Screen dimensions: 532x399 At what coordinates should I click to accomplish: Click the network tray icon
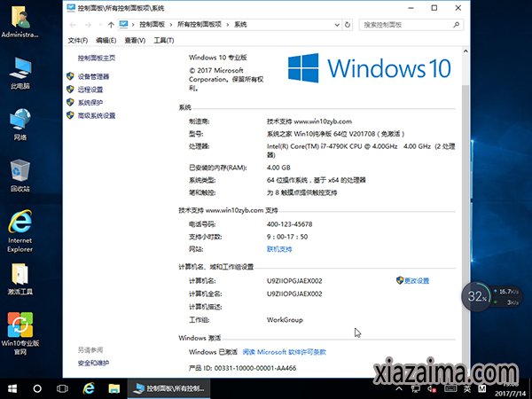415,389
